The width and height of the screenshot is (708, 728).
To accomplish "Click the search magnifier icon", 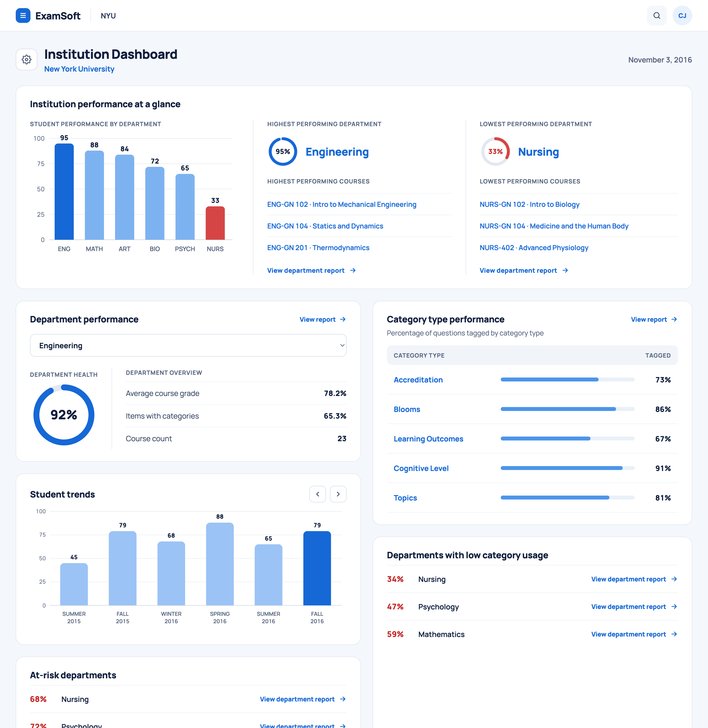I will 657,16.
